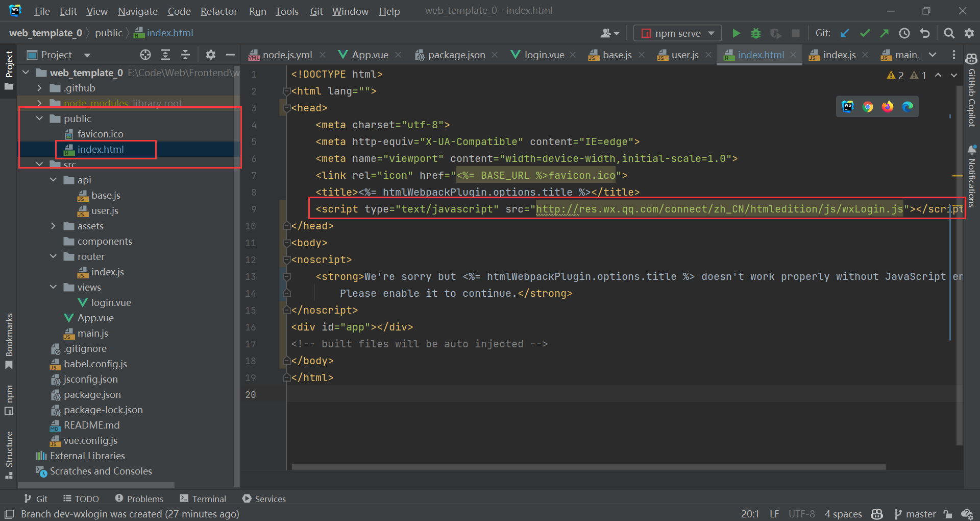
Task: Open the Refactor menu
Action: click(x=218, y=11)
